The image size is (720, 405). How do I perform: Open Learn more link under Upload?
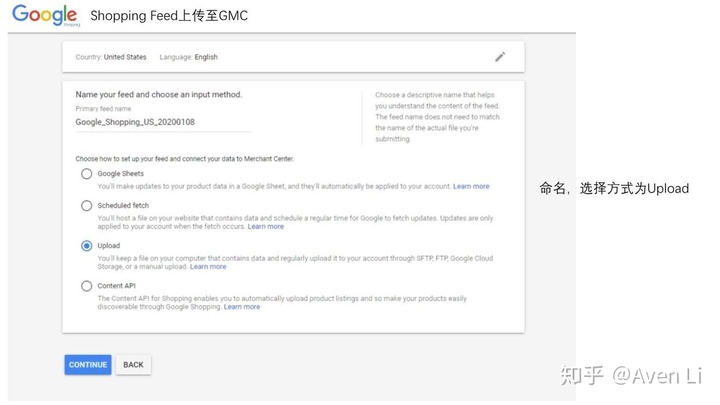pyautogui.click(x=208, y=266)
